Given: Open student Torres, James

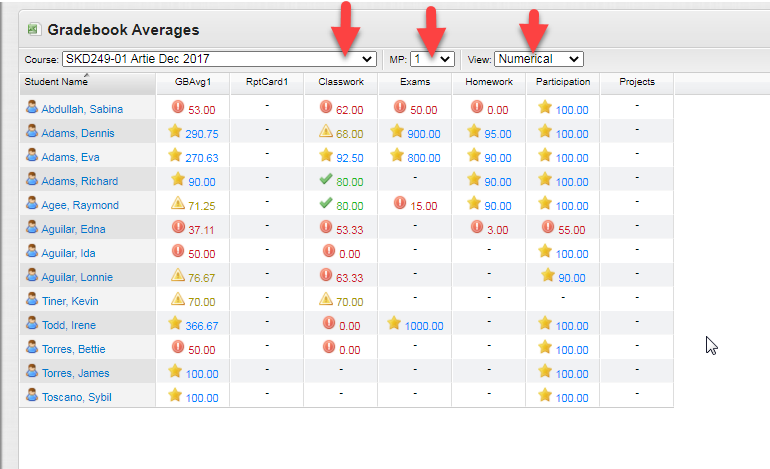Looking at the screenshot, I should point(75,373).
